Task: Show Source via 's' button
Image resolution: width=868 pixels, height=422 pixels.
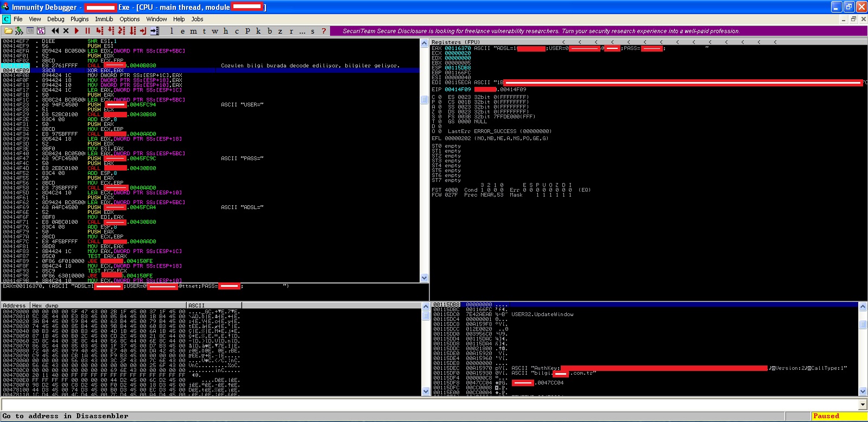Action: tap(313, 31)
